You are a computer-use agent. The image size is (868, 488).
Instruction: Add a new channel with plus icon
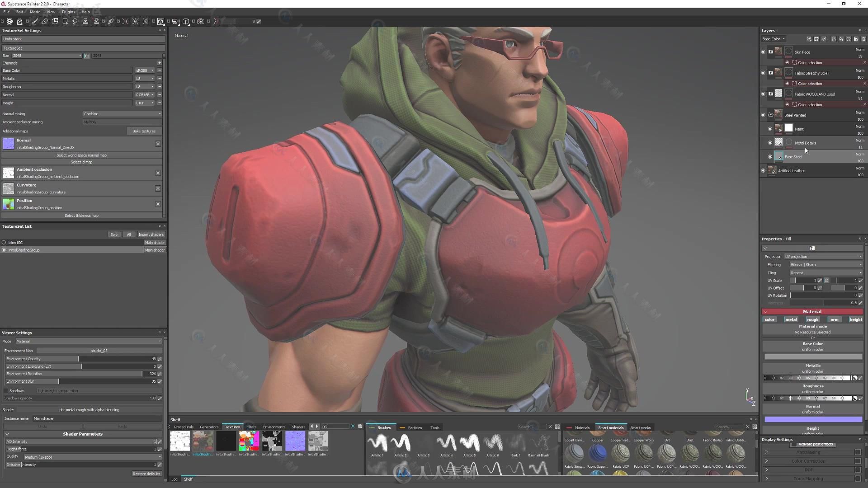point(160,63)
